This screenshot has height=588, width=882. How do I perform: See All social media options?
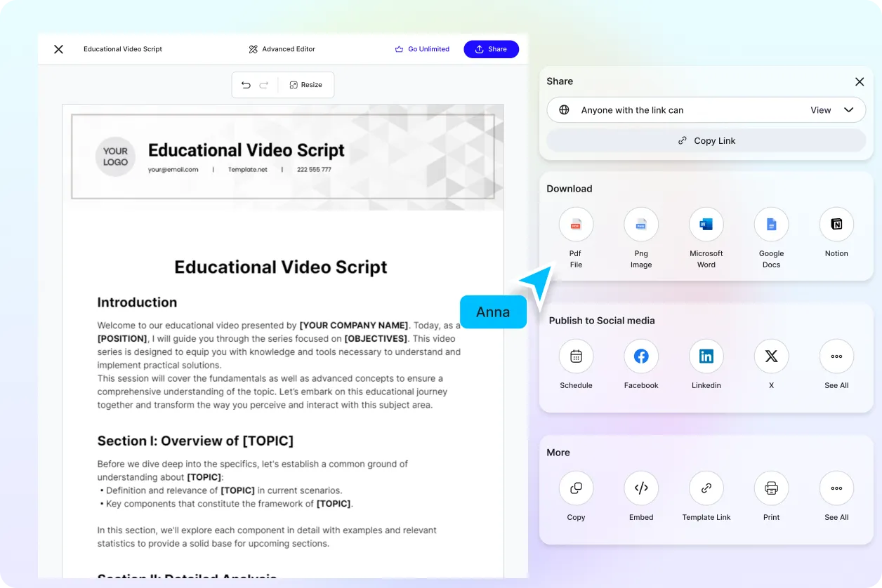[836, 356]
